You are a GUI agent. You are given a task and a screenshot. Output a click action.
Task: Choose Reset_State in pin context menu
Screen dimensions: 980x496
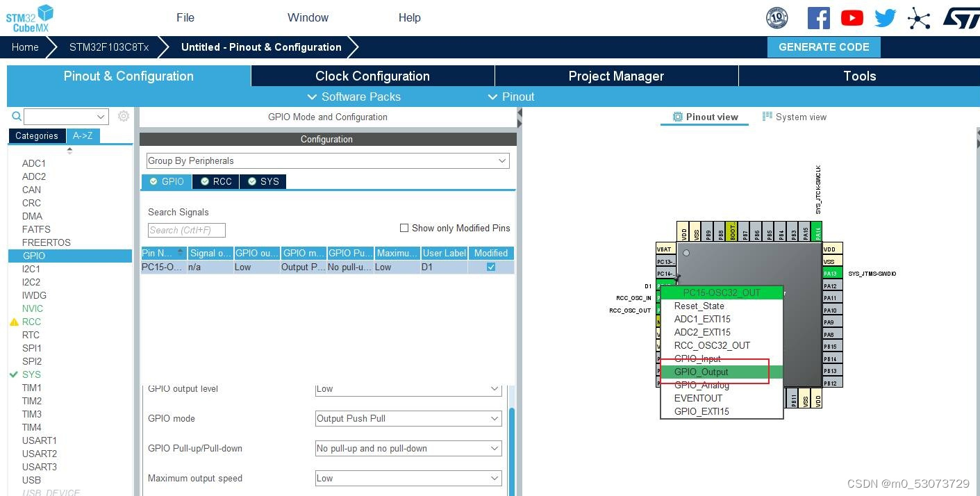click(722, 306)
